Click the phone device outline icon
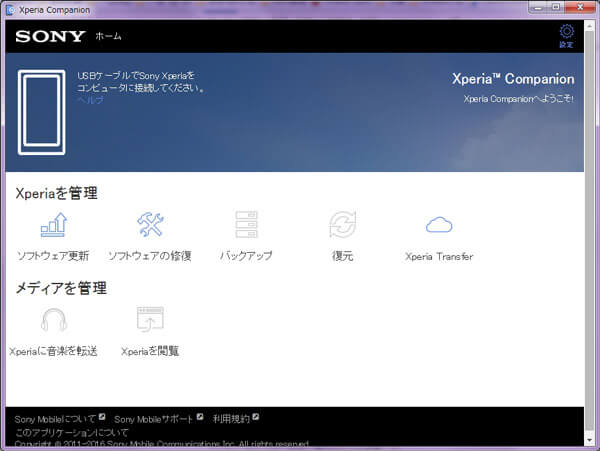The height and width of the screenshot is (451, 600). pos(42,112)
